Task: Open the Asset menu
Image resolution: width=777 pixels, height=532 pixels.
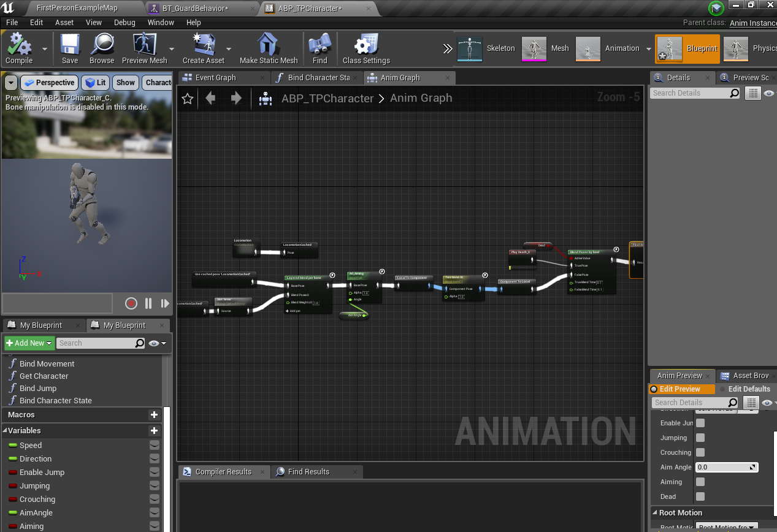Action: 64,22
